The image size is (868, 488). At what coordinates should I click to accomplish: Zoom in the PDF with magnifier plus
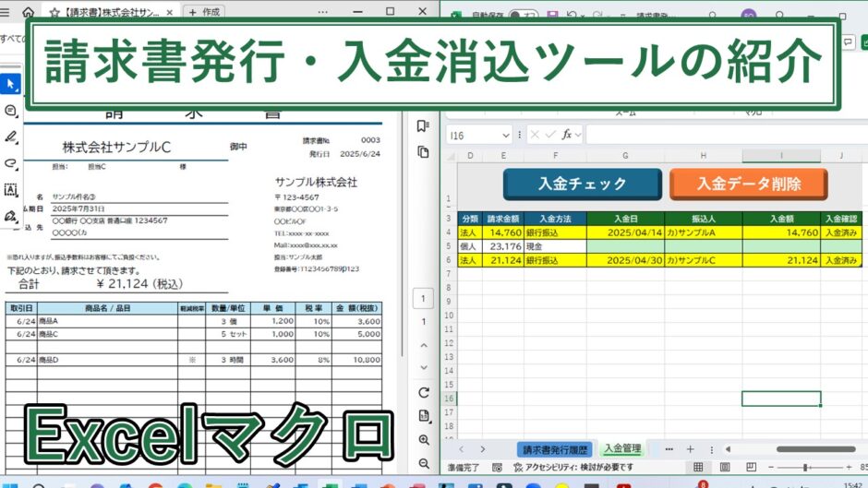[424, 440]
